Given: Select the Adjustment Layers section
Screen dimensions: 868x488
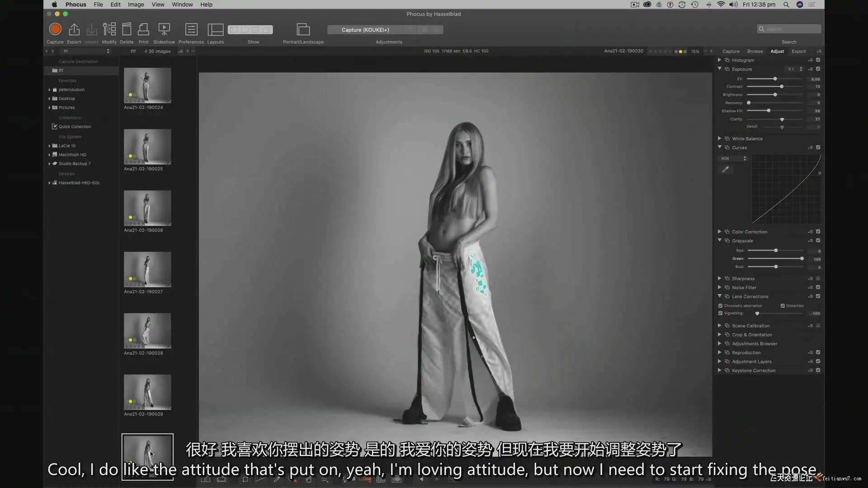Looking at the screenshot, I should (751, 361).
